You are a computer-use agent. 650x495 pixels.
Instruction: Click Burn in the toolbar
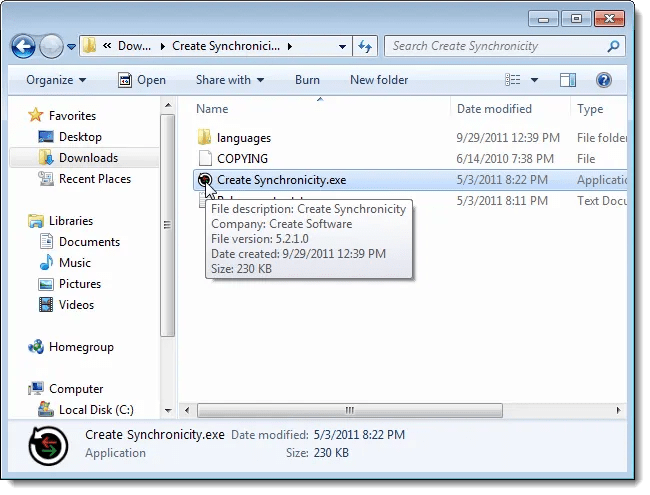[x=307, y=80]
